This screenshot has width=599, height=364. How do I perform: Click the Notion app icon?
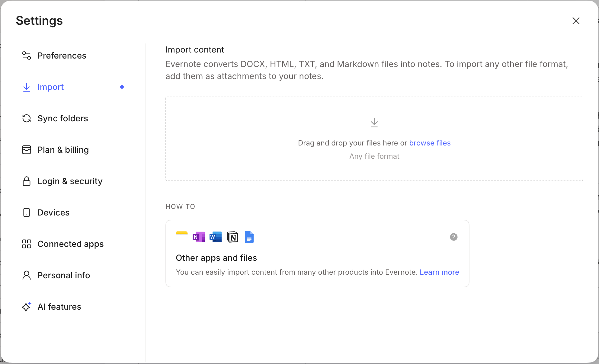232,237
